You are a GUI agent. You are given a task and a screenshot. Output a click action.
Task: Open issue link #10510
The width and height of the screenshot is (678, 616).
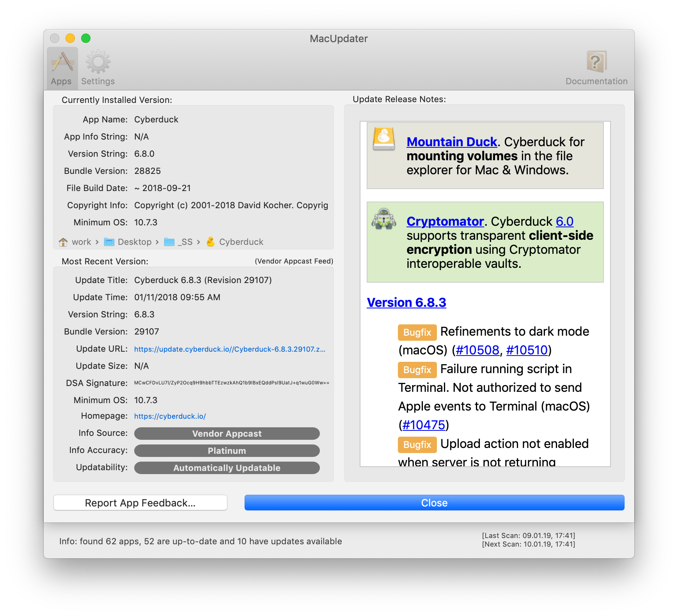527,350
